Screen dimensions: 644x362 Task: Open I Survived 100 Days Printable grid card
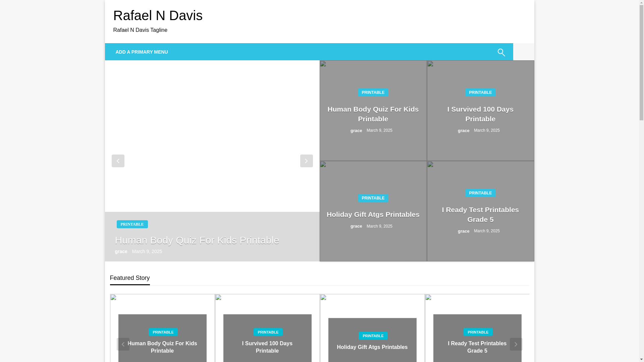(480, 114)
